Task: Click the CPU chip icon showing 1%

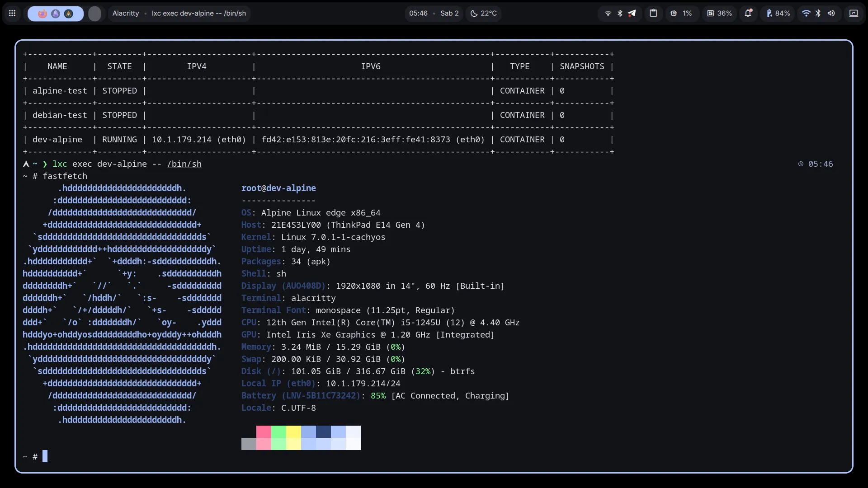Action: tap(674, 14)
